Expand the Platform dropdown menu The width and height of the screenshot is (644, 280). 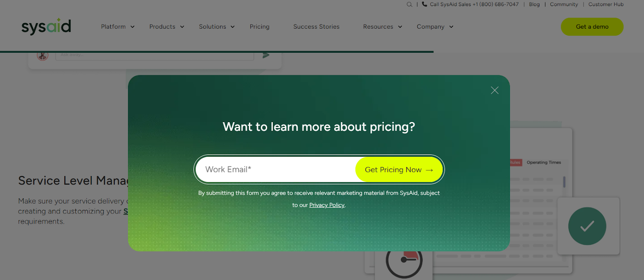coord(118,27)
